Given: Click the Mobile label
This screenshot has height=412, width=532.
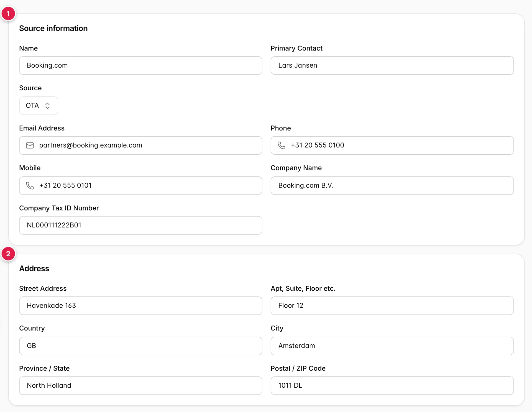Looking at the screenshot, I should coord(30,168).
